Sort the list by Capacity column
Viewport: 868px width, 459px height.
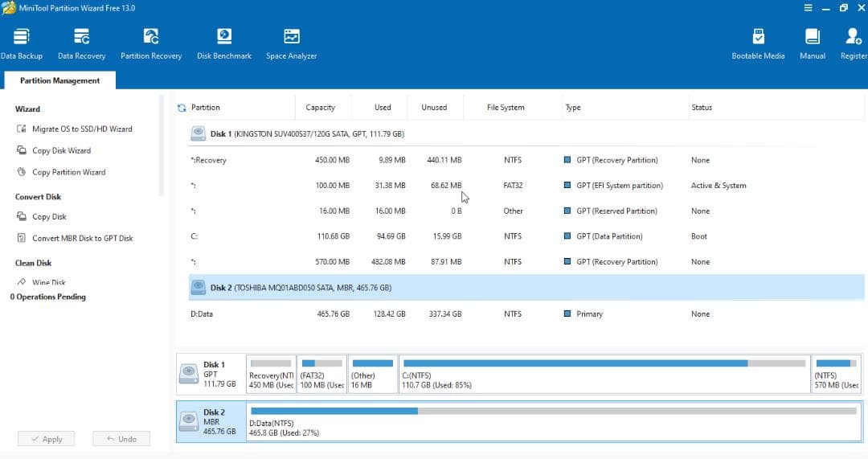pos(320,108)
